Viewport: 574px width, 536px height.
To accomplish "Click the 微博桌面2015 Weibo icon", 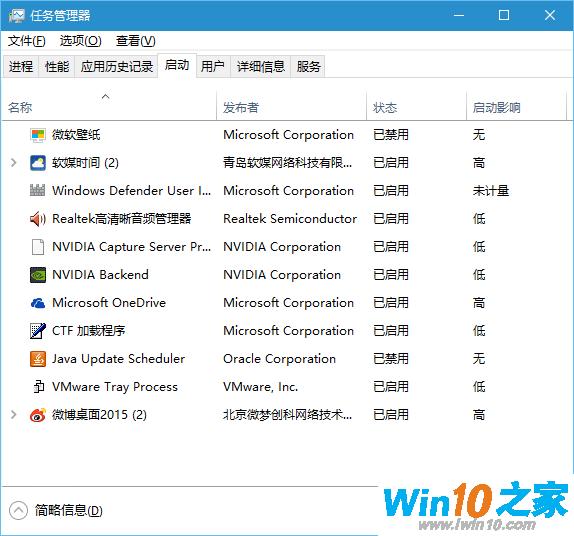I will [x=38, y=415].
